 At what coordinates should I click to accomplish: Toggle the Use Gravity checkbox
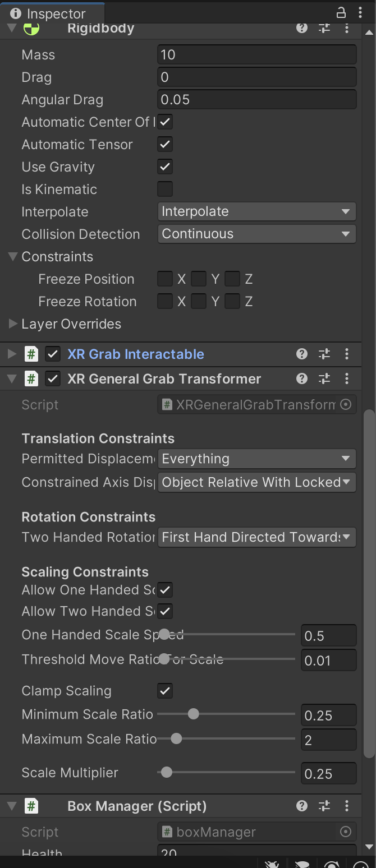(x=165, y=167)
